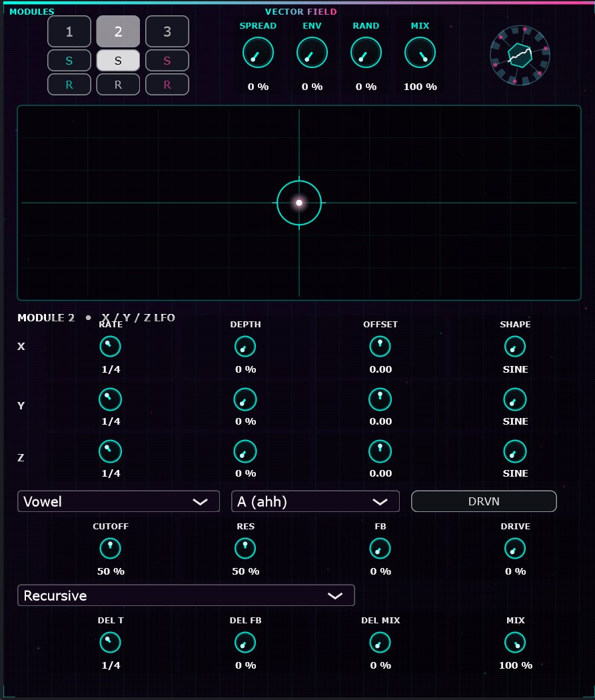
Task: Click the top MIX value 100 %
Action: point(420,87)
